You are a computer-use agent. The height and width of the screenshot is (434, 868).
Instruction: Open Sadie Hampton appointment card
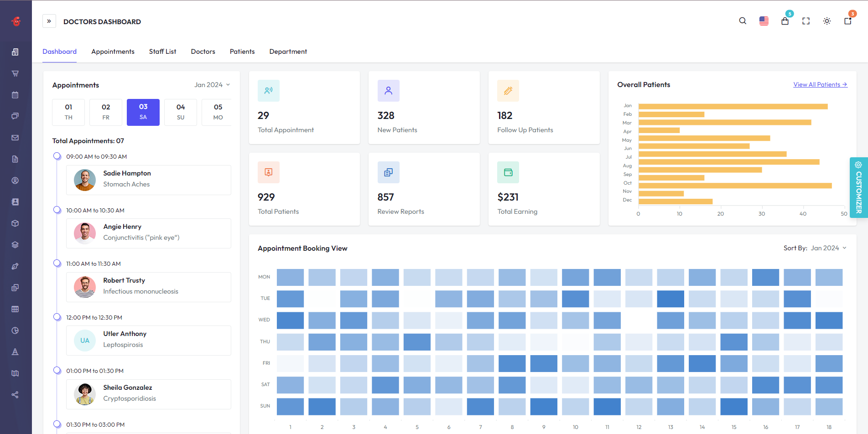[149, 180]
